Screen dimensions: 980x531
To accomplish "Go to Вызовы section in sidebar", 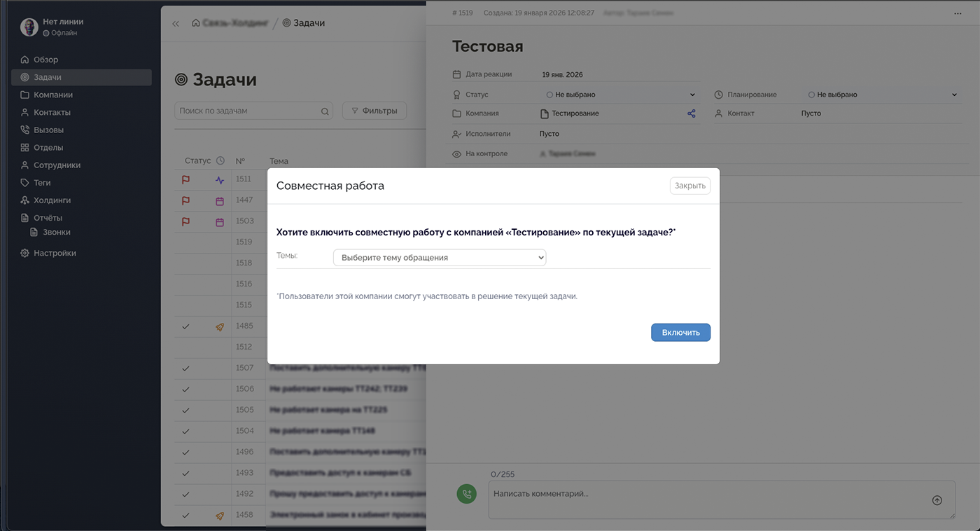I will click(x=48, y=130).
